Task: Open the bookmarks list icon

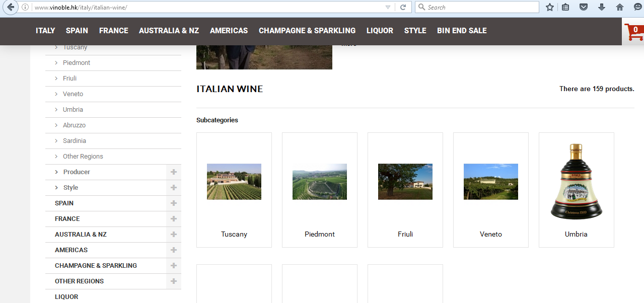Action: (565, 7)
